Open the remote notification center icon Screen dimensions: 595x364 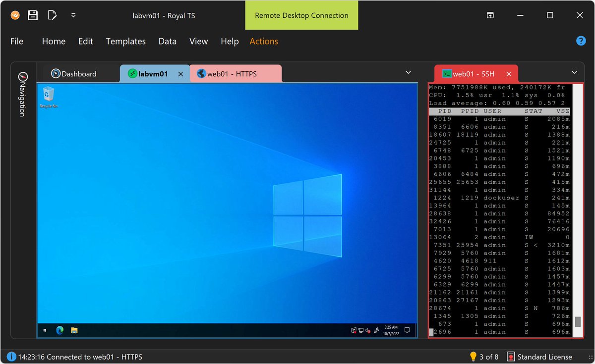[407, 330]
